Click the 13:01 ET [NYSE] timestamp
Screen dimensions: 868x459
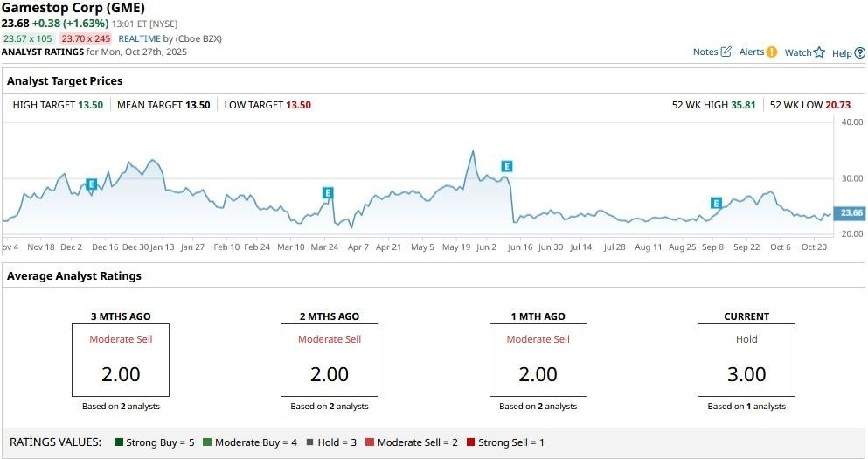point(144,24)
